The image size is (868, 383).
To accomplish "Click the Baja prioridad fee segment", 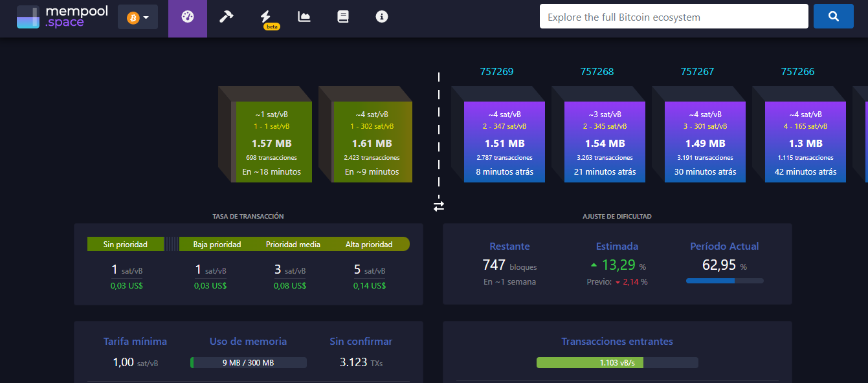I will (217, 245).
